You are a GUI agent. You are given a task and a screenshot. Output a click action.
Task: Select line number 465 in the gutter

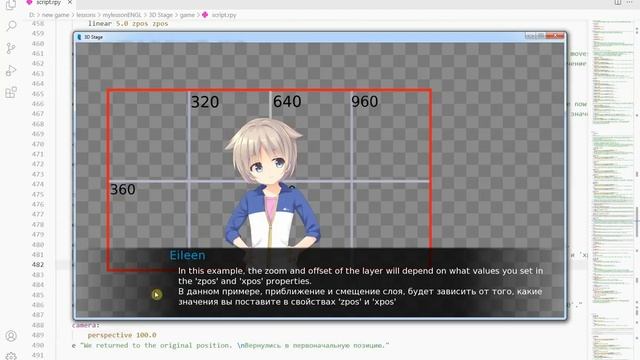click(x=38, y=94)
